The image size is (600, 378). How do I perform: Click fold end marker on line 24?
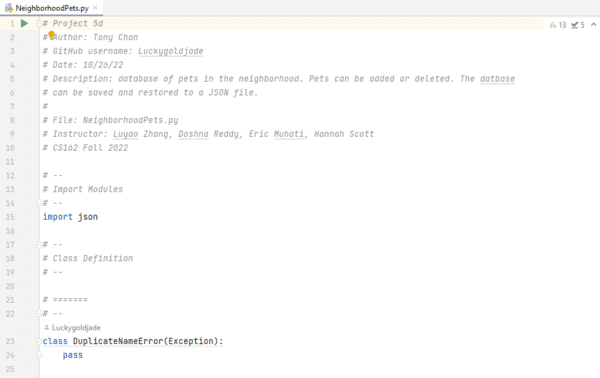[x=39, y=355]
